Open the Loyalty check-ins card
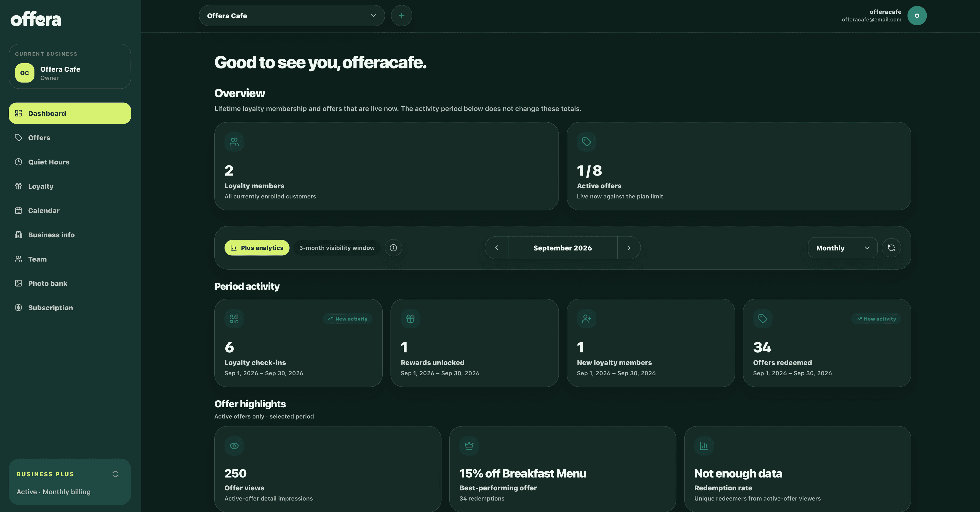Screen dimensions: 980x512 (298, 343)
